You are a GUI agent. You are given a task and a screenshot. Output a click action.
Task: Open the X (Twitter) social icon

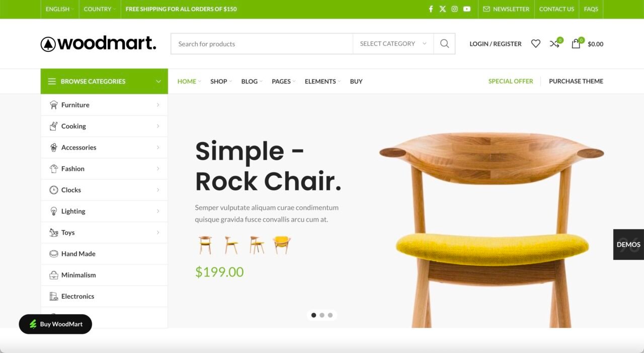[443, 9]
